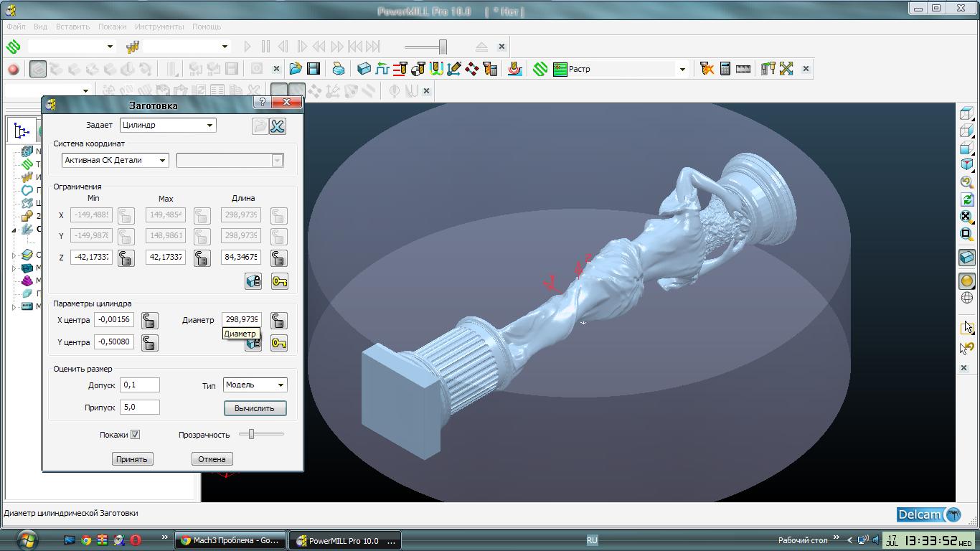The image size is (980, 551).
Task: Lock all limits with the block-padlock icon
Action: tap(253, 281)
